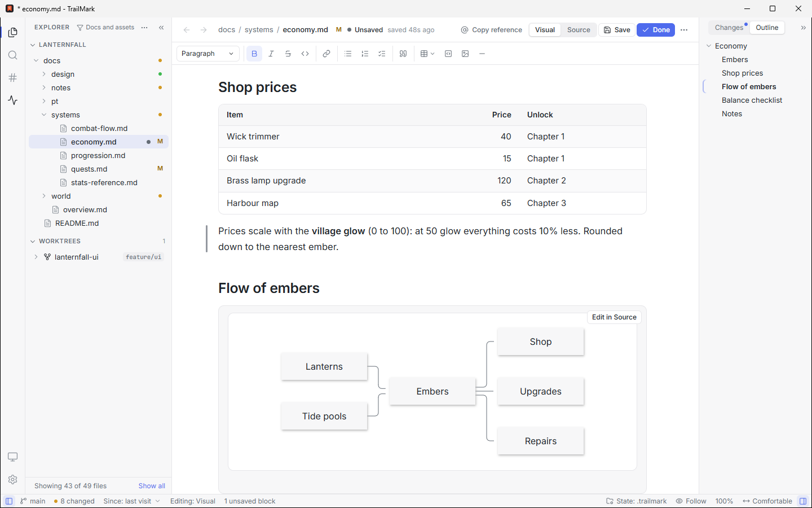Insert a task checklist
The image size is (812, 508).
pyautogui.click(x=382, y=54)
